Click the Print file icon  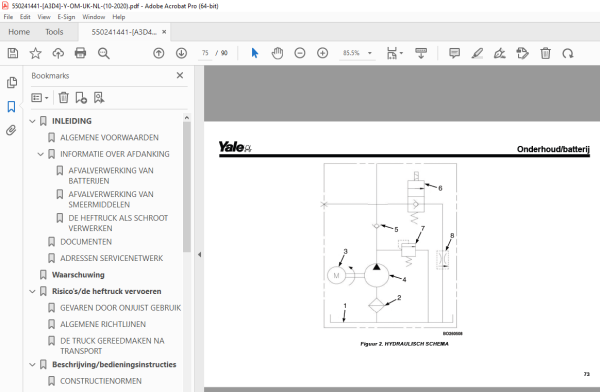[80, 53]
